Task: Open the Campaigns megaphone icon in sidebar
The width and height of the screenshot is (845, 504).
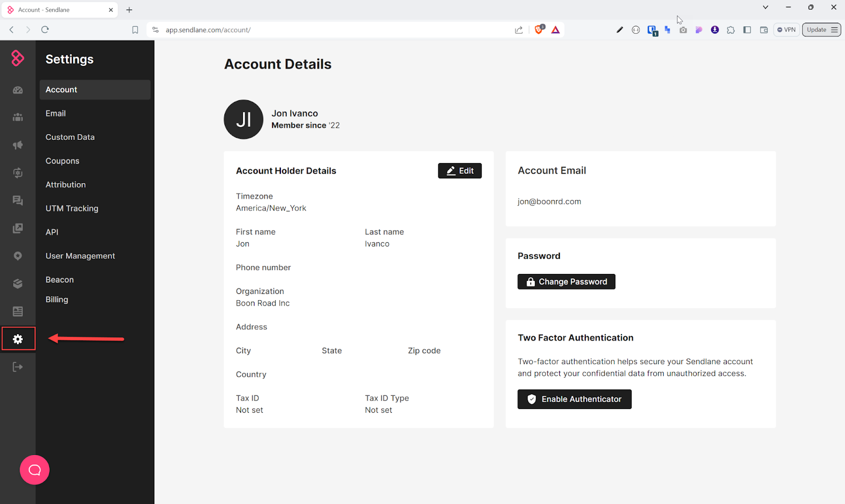Action: click(x=17, y=145)
